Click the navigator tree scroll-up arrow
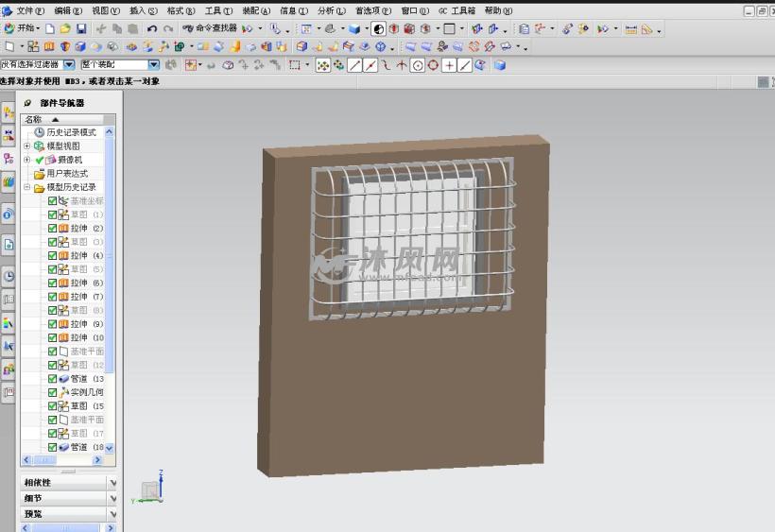The image size is (775, 532). coord(110,132)
